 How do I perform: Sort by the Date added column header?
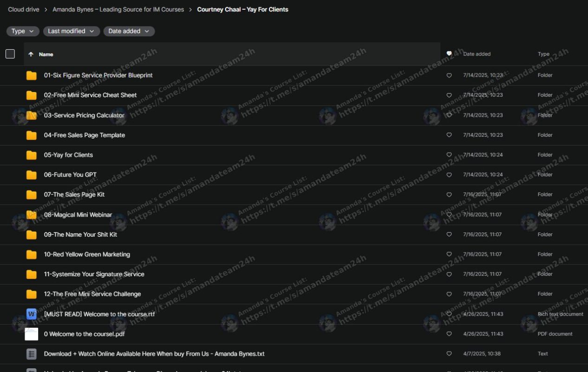[477, 54]
